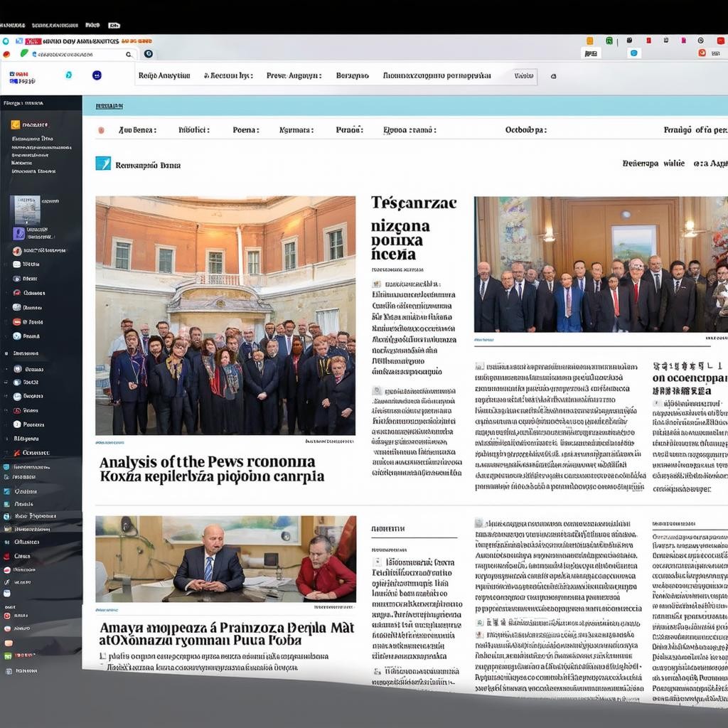
Task: Open the Prevn Auguyn navigation menu item
Action: coord(294,75)
